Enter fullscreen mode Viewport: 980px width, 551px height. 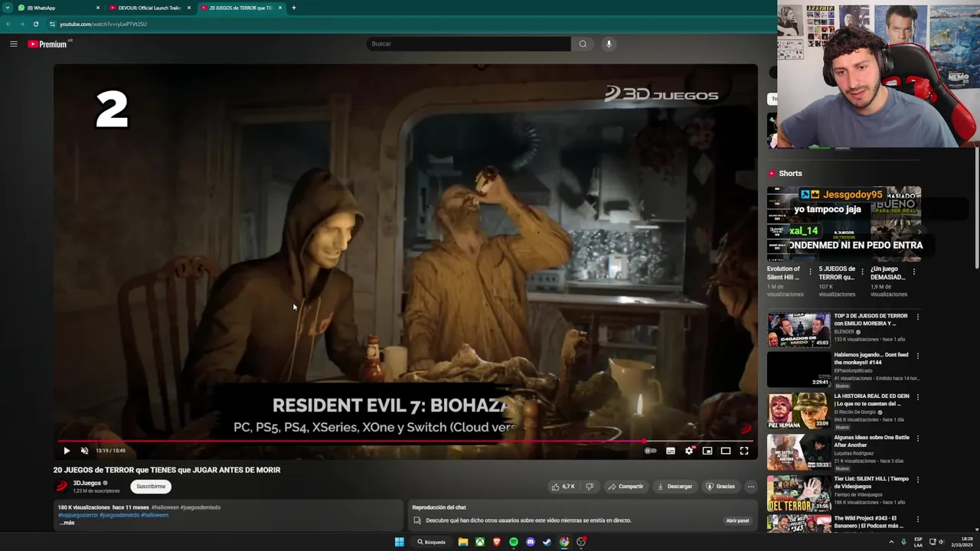(x=744, y=451)
